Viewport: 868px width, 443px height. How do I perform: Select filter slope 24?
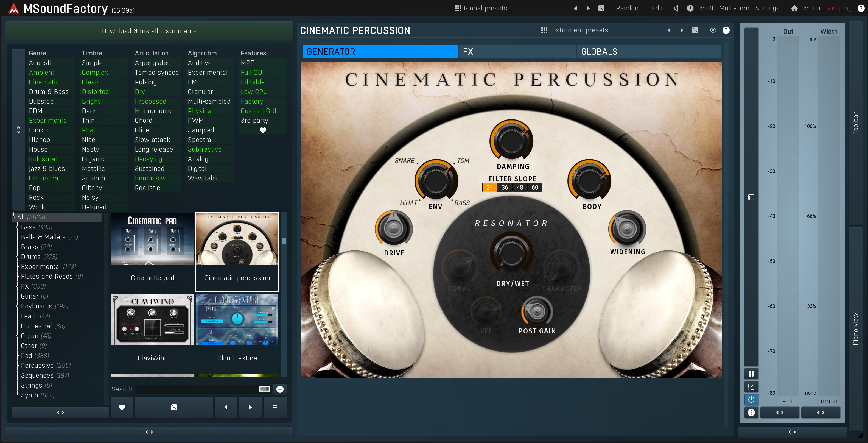490,188
